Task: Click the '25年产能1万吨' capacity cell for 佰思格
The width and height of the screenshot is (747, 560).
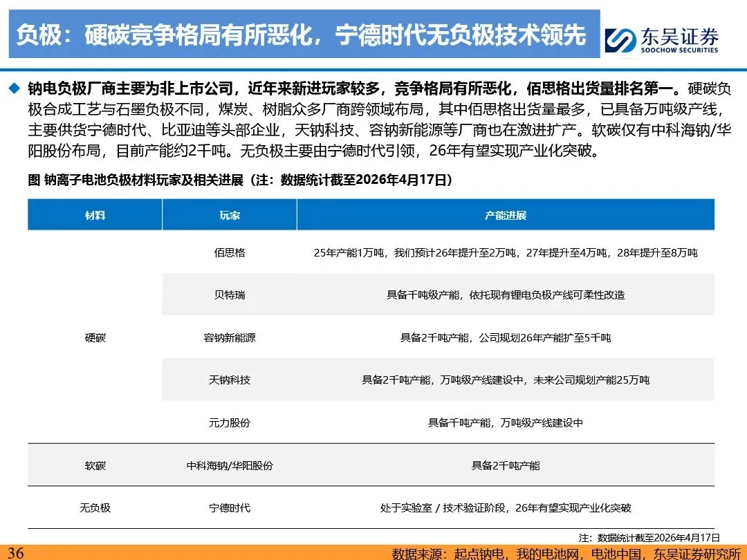Action: [x=506, y=252]
